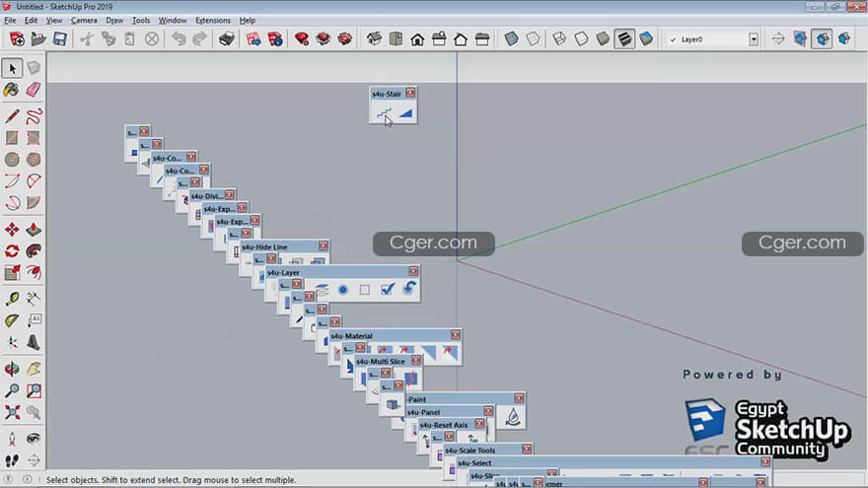
Task: Click the Save floppy disk icon
Action: pos(60,38)
